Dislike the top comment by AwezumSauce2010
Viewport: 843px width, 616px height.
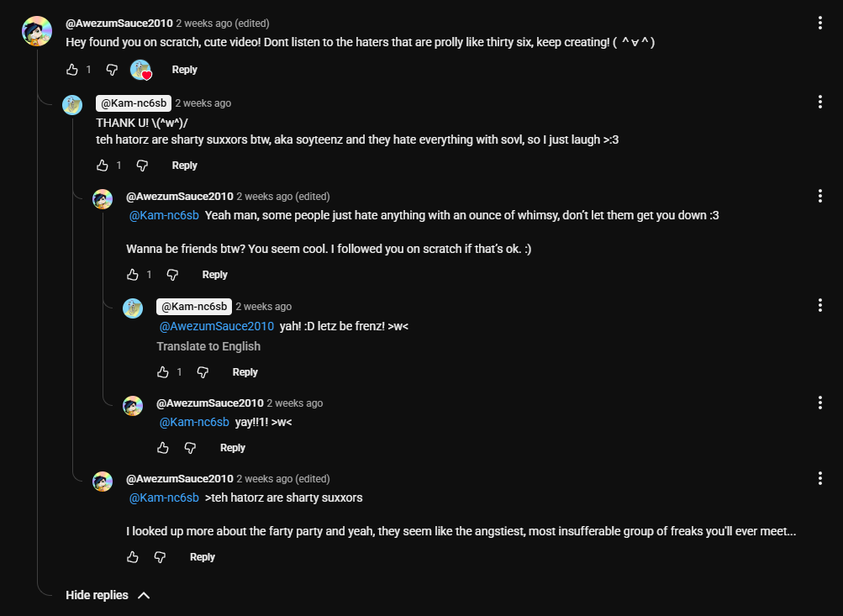coord(112,70)
